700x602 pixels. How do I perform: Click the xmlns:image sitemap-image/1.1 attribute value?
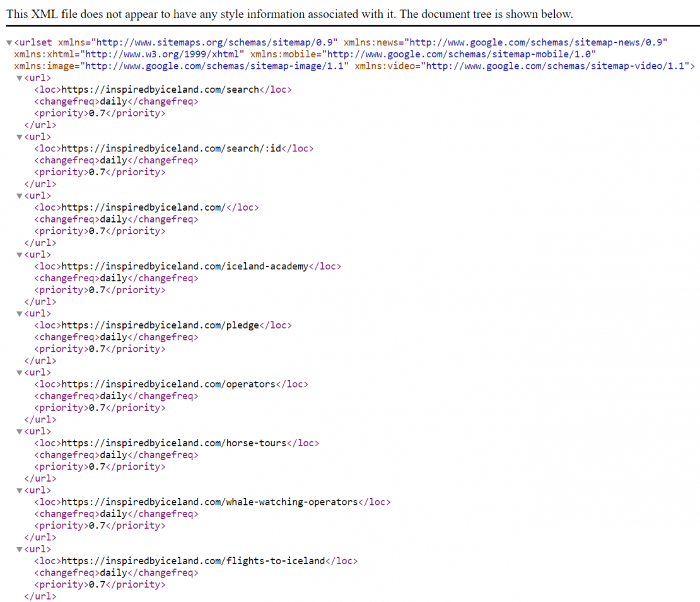214,66
